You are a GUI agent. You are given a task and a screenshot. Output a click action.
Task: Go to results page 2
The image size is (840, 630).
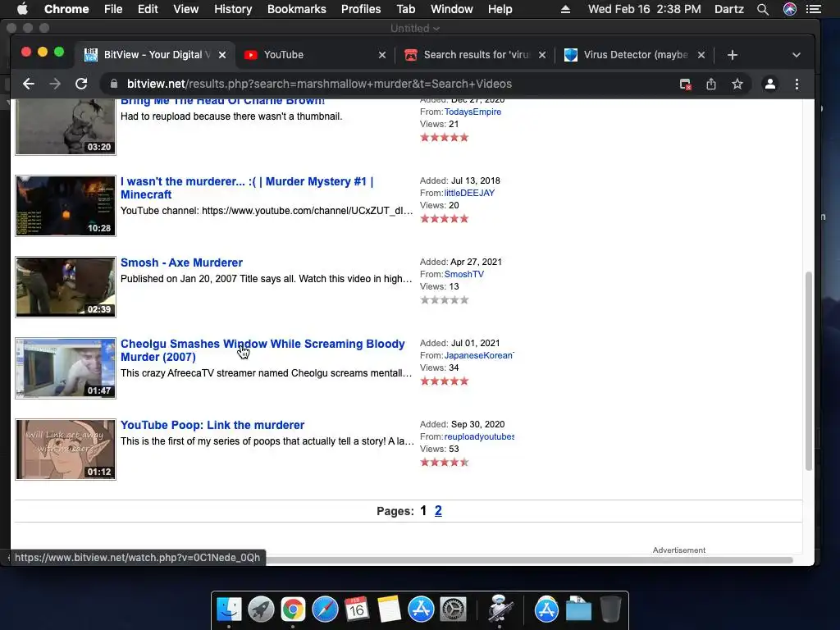coord(438,510)
